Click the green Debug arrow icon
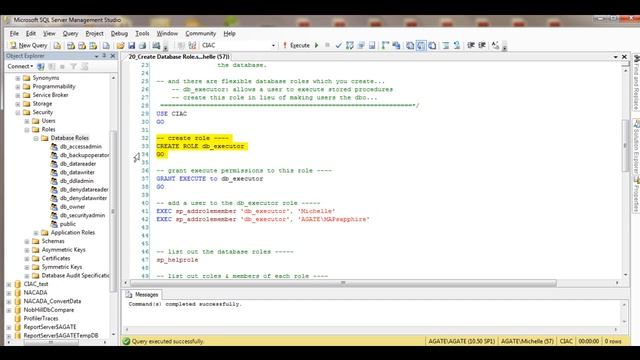This screenshot has width=640, height=360. tap(316, 45)
